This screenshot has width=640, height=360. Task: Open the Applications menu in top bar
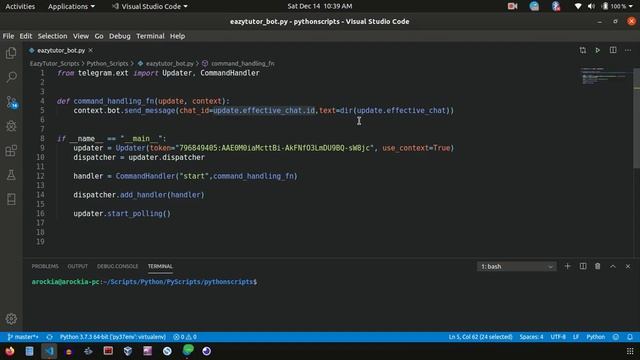click(x=71, y=6)
